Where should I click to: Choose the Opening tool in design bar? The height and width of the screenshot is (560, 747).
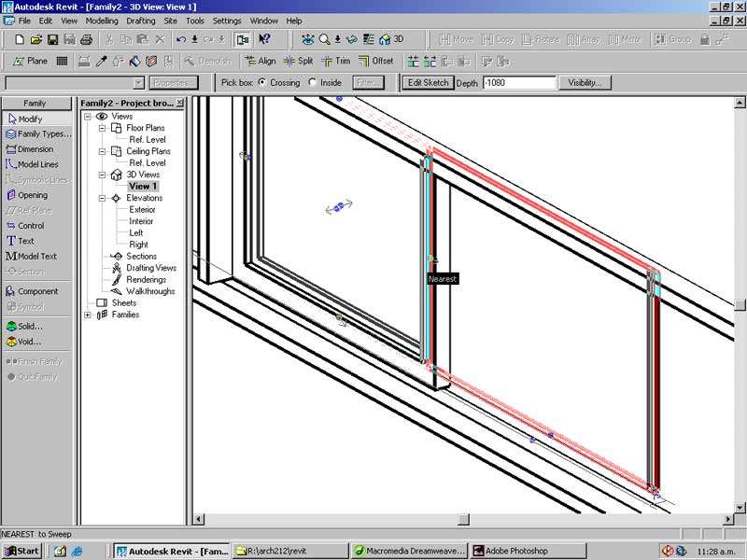click(x=27, y=195)
